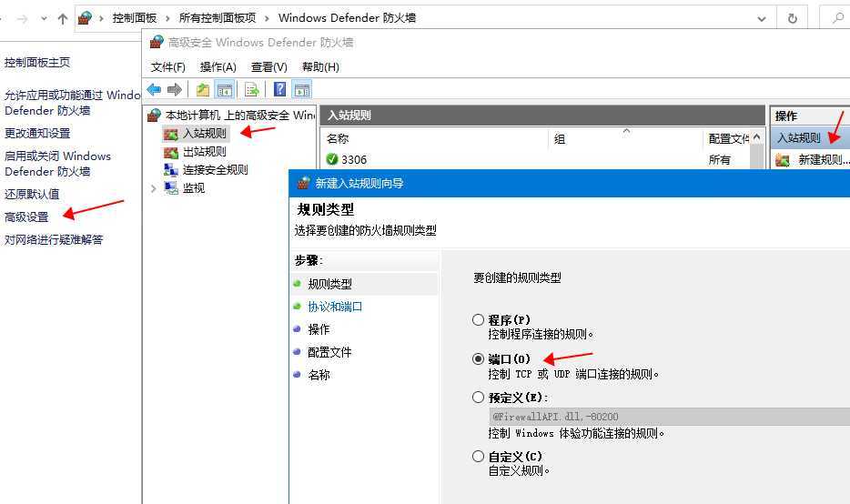Open 允许应用或功能通过 Defender 防火墙 link

[72, 103]
